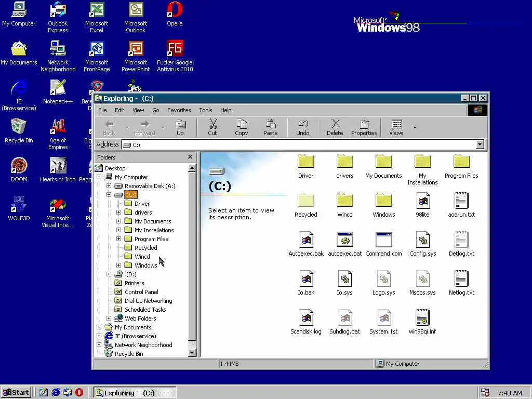This screenshot has height=399, width=532.
Task: Select the 98lite file icon
Action: click(x=423, y=205)
